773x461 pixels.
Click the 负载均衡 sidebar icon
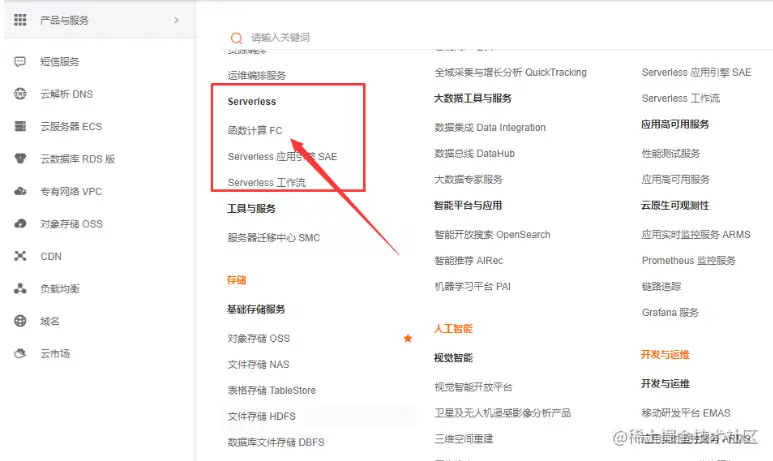click(x=20, y=288)
